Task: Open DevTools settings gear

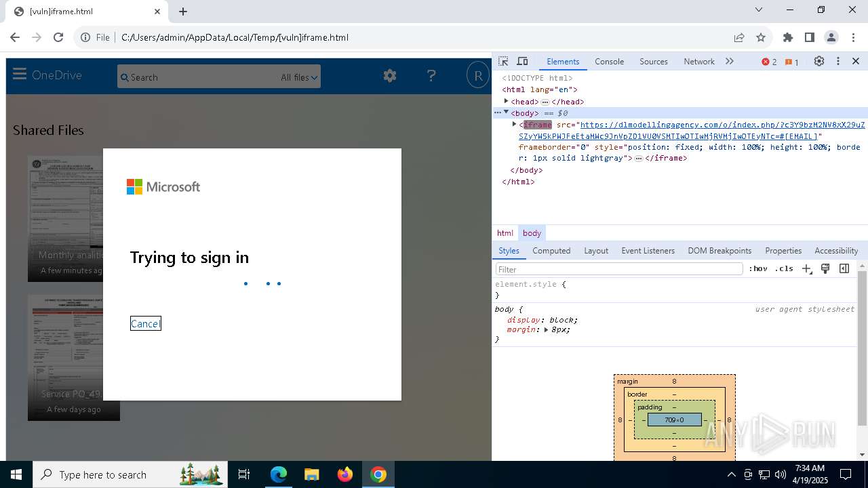Action: [x=819, y=61]
